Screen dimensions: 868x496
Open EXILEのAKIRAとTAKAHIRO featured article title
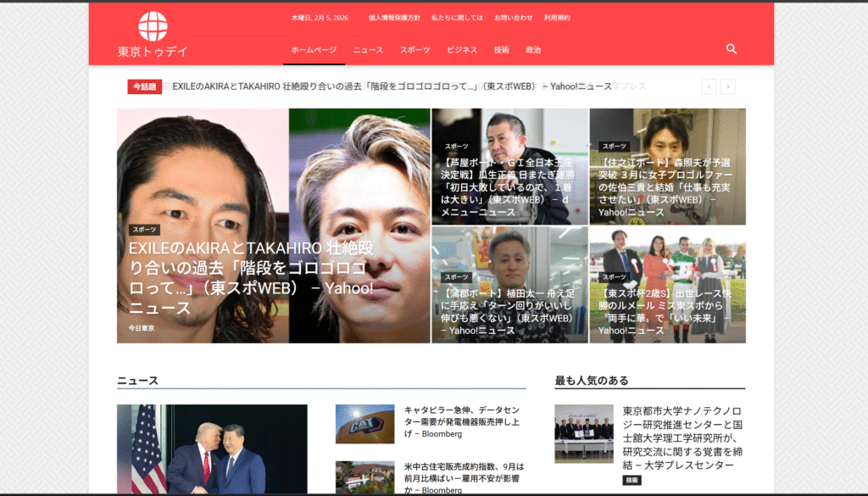click(x=251, y=278)
